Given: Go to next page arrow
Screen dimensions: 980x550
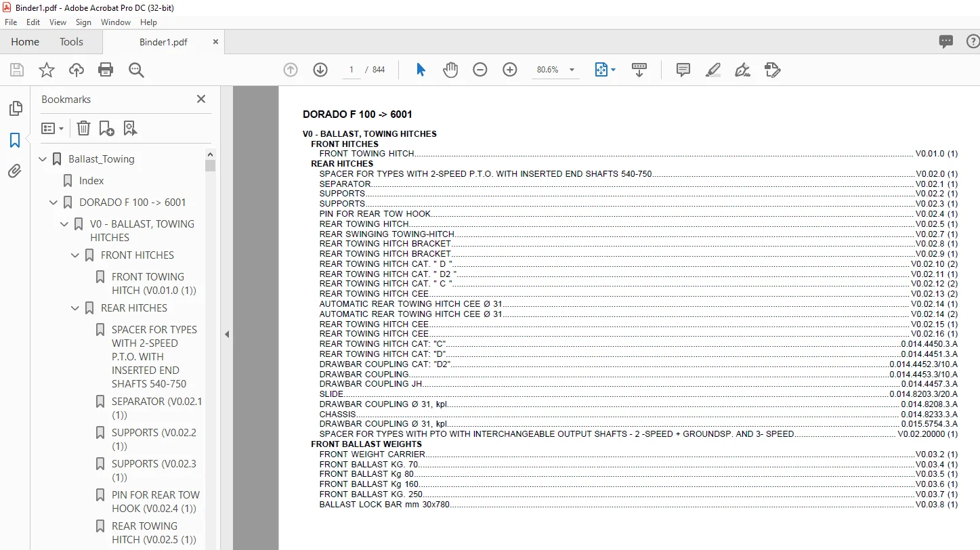Looking at the screenshot, I should coord(320,70).
